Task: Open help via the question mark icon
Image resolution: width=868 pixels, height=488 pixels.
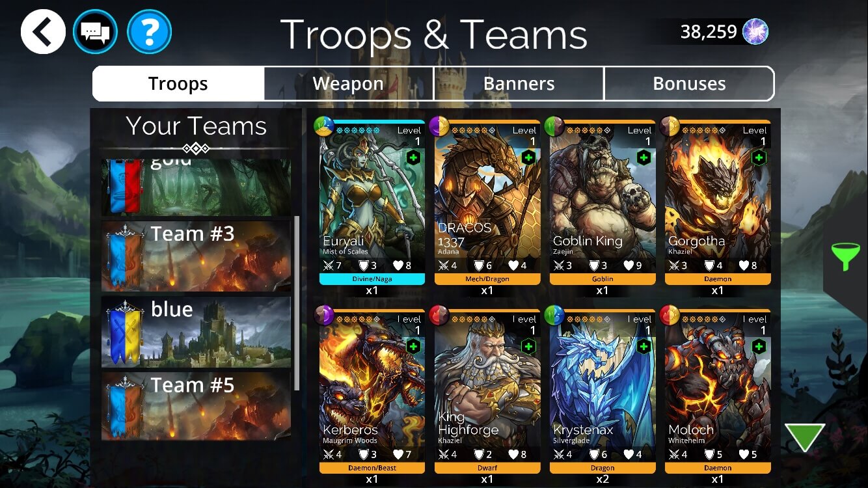Action: click(149, 31)
